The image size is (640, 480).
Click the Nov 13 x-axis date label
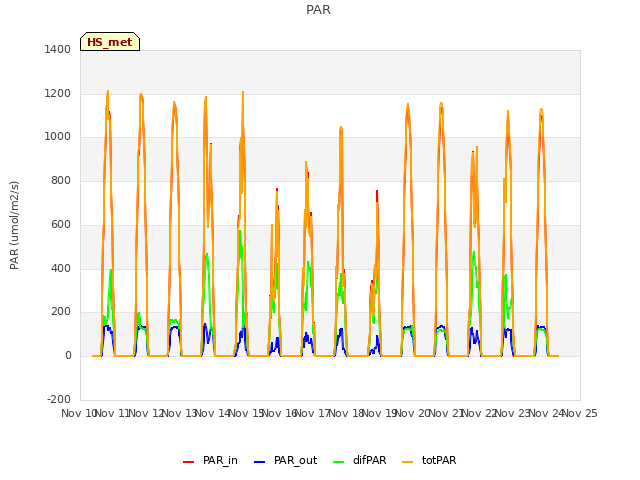[x=179, y=413]
